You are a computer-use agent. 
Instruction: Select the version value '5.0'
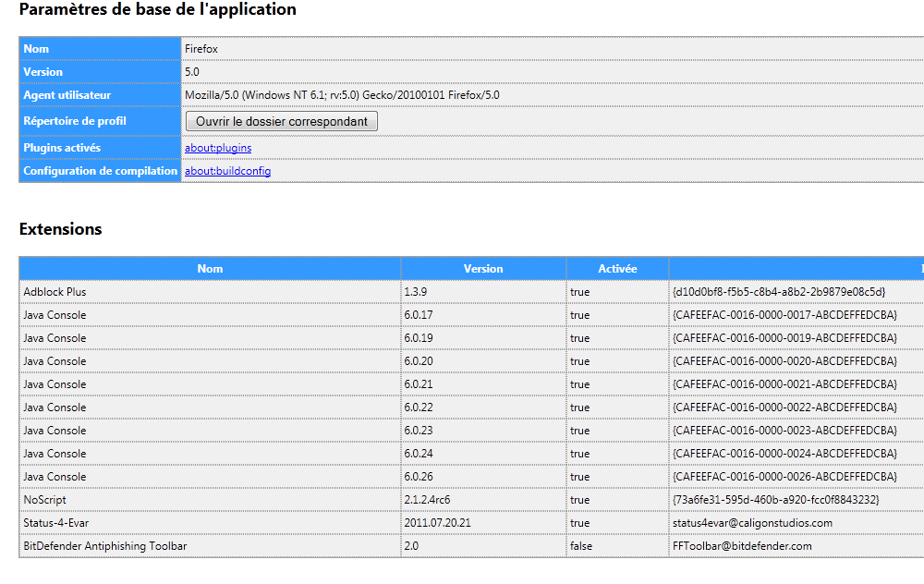[192, 72]
